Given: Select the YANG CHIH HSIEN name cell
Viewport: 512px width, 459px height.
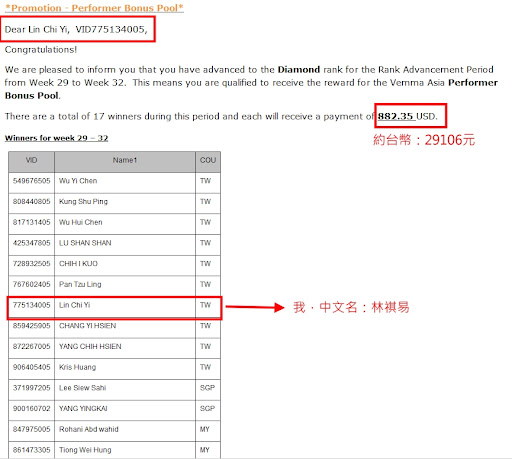Looking at the screenshot, I should 125,348.
